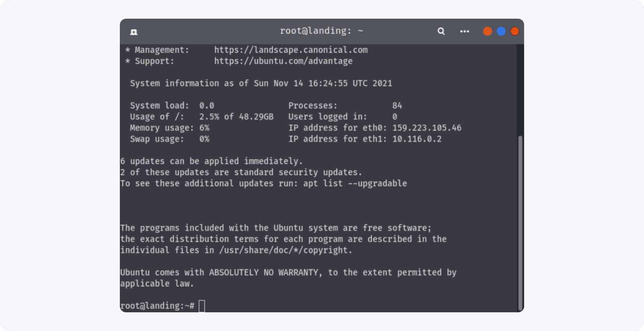Click the 6 updates notice text
The width and height of the screenshot is (644, 331).
(x=211, y=161)
